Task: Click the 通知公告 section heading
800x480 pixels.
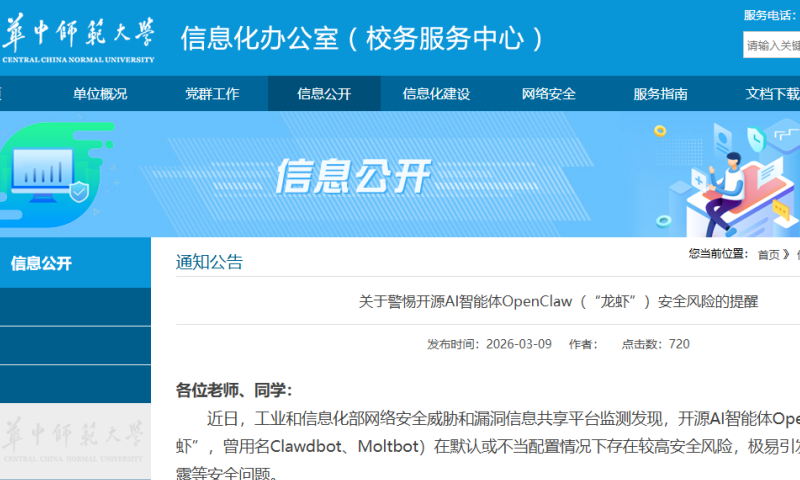Action: point(209,262)
